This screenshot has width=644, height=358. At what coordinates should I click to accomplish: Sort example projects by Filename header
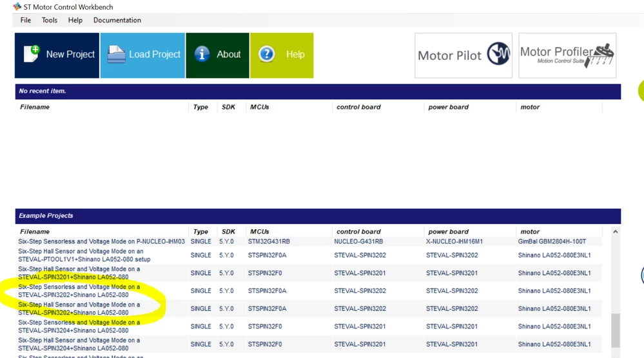click(35, 232)
